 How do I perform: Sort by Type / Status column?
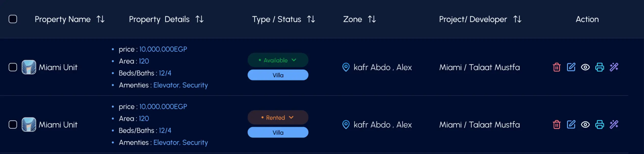click(x=311, y=19)
